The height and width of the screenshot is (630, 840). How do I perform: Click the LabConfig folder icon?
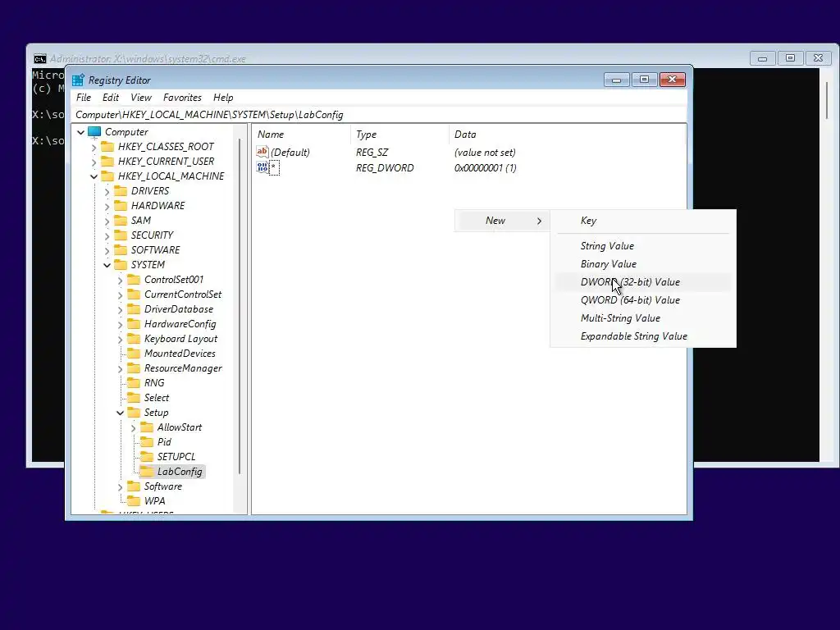[147, 472]
